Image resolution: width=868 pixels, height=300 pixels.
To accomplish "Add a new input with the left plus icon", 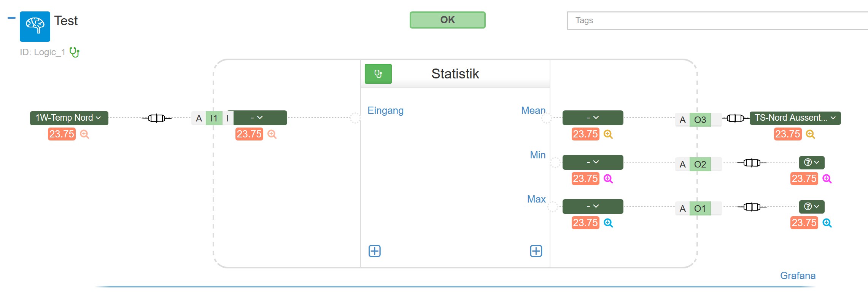I will 375,251.
